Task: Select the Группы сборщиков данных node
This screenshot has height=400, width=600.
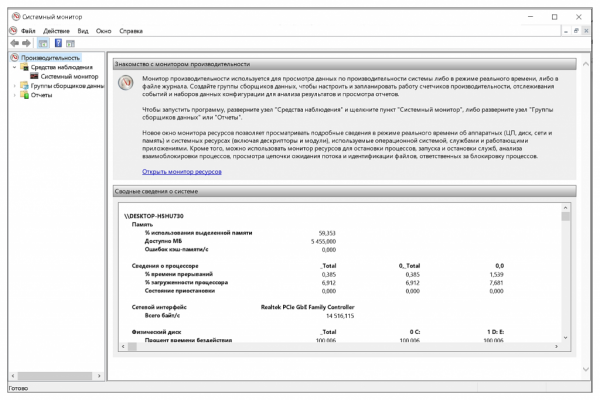Action: click(x=67, y=86)
